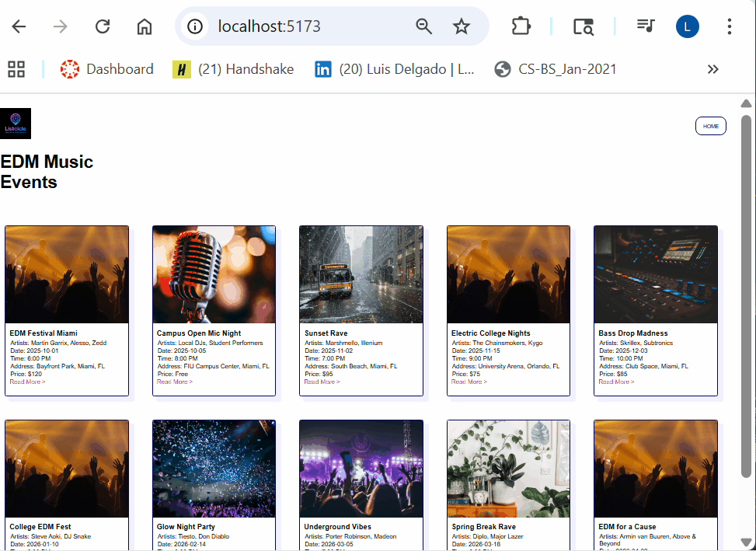View site information icon in address bar

195,26
